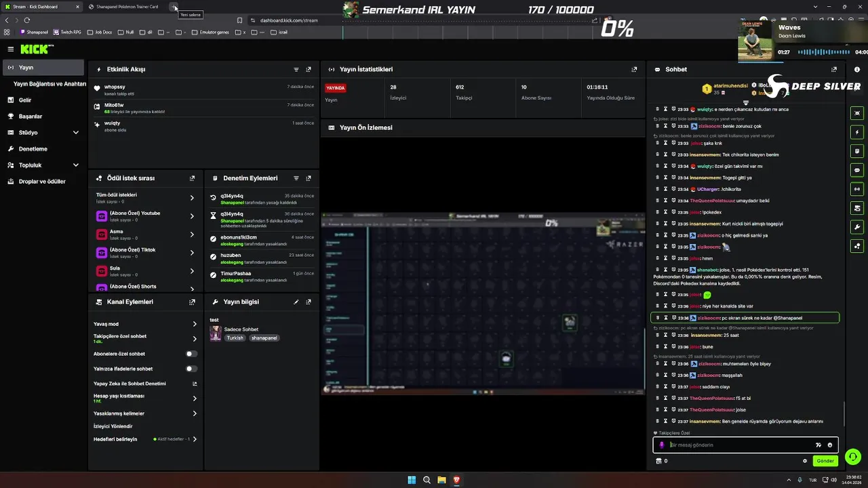868x488 pixels.
Task: Select Yayın in the sidebar
Action: pos(43,68)
